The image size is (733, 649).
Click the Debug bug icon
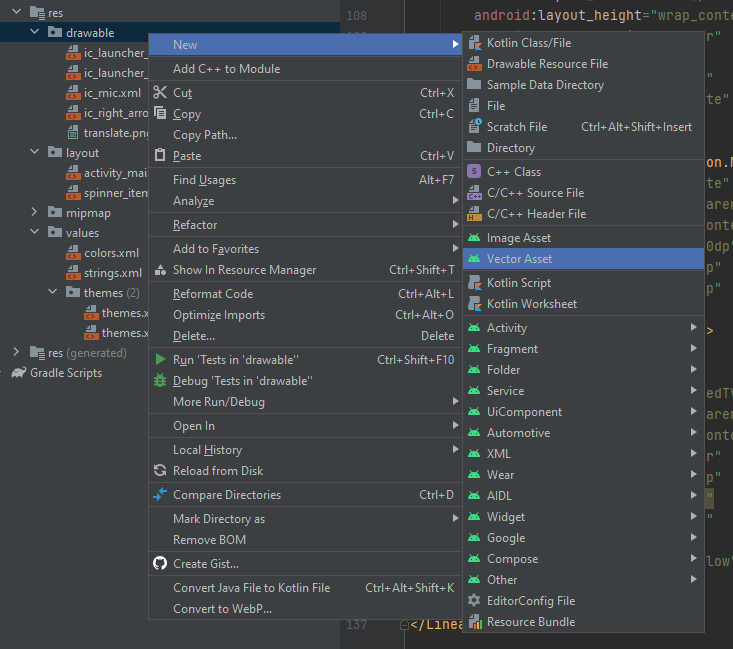pos(160,380)
